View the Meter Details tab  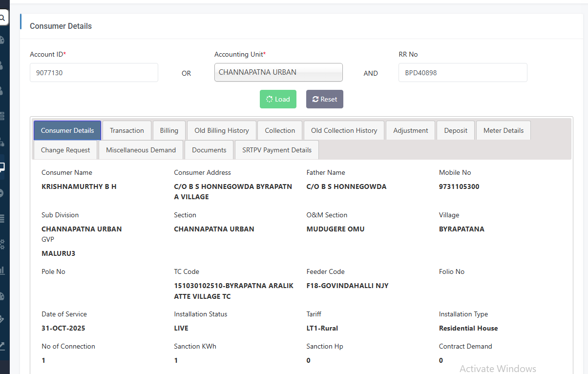click(x=504, y=130)
